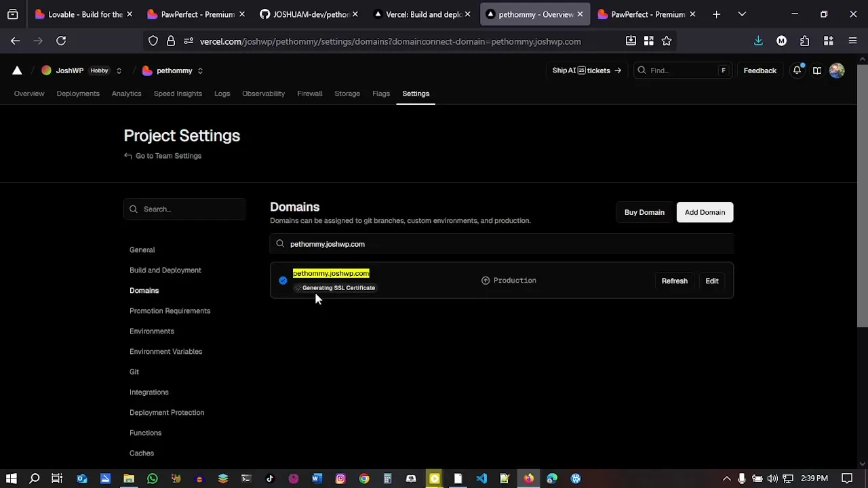Click the blue verified check icon for pethommy.joshwp.com
Screen dimensions: 868x488
(283, 281)
